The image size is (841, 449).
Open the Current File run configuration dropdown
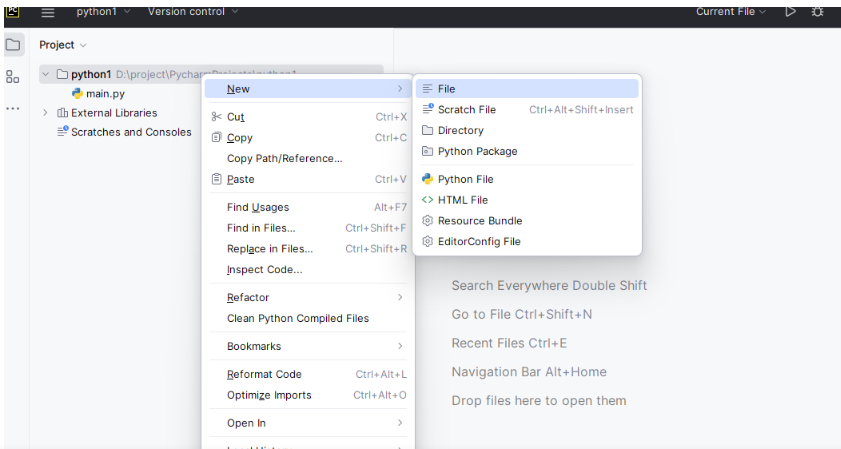(x=731, y=12)
